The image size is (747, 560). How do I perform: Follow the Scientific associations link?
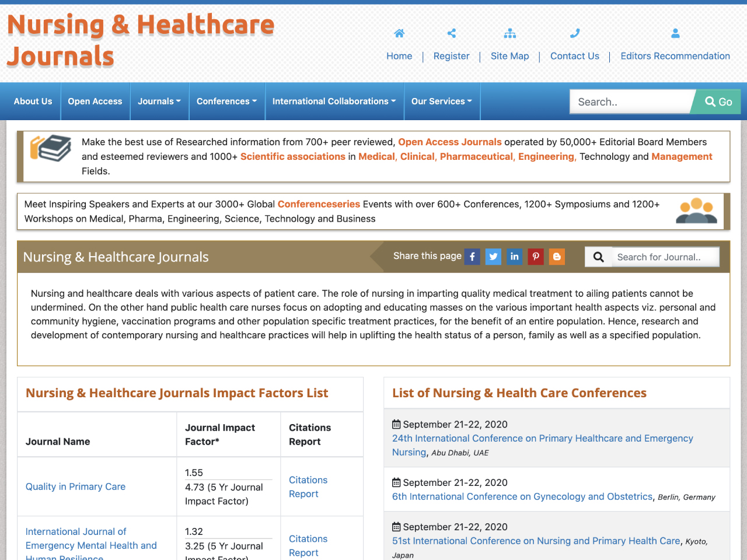coord(293,156)
